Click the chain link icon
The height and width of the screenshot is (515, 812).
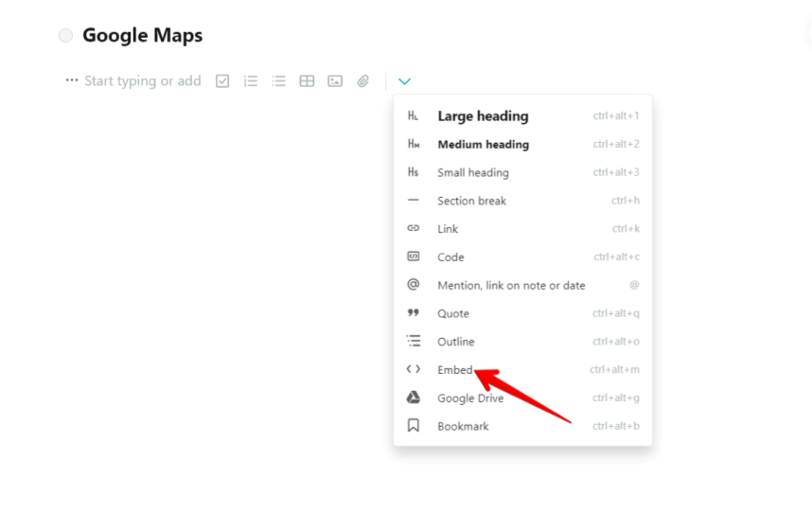tap(413, 228)
